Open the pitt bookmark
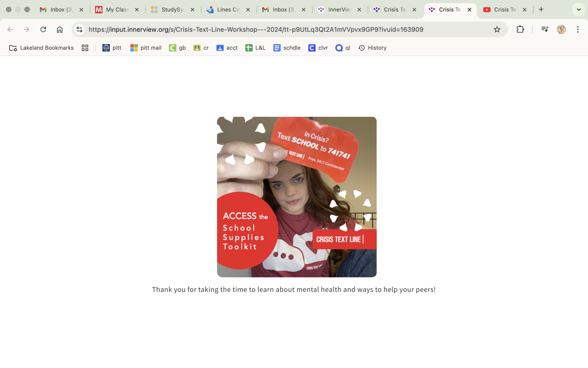This screenshot has height=368, width=588. tap(112, 48)
